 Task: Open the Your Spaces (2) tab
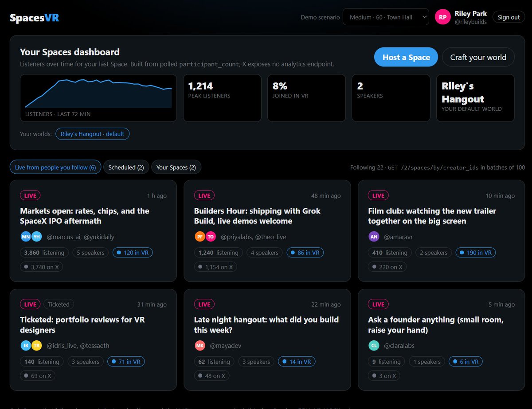[x=176, y=167]
